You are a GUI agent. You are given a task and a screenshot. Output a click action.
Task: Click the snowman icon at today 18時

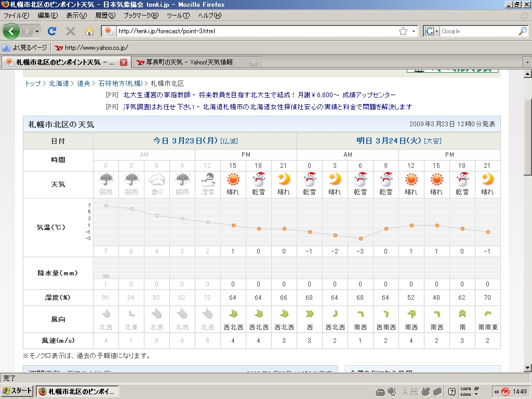(259, 179)
